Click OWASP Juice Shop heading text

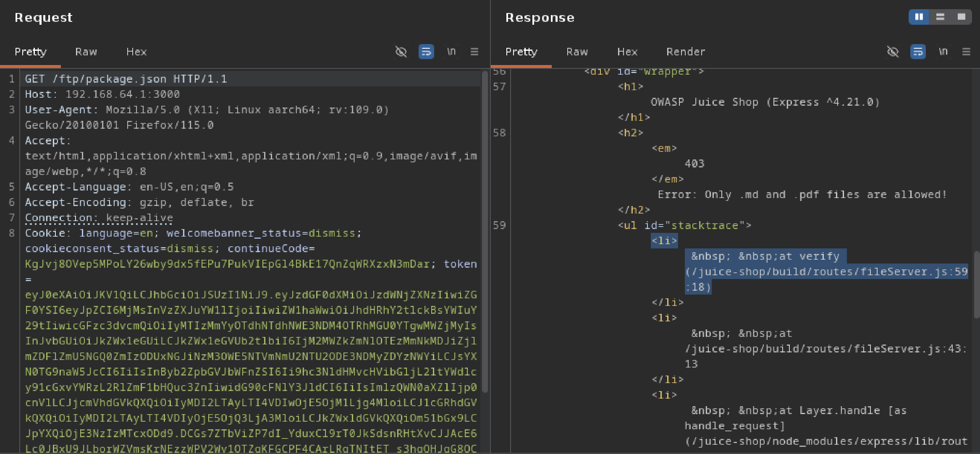(765, 102)
